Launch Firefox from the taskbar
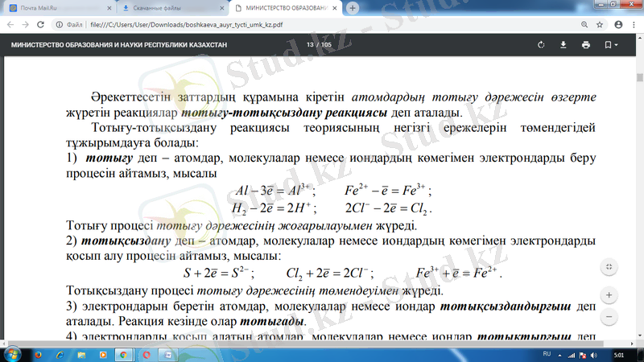 point(38,355)
